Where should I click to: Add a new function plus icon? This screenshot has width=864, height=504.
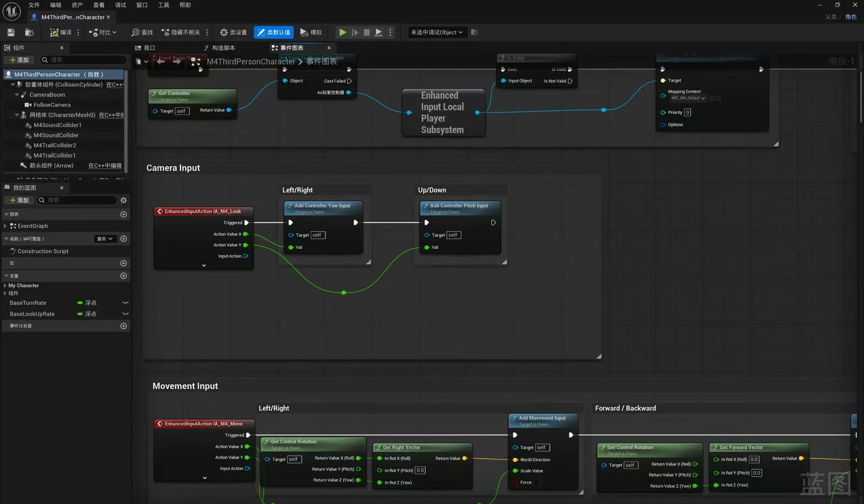[x=124, y=239]
